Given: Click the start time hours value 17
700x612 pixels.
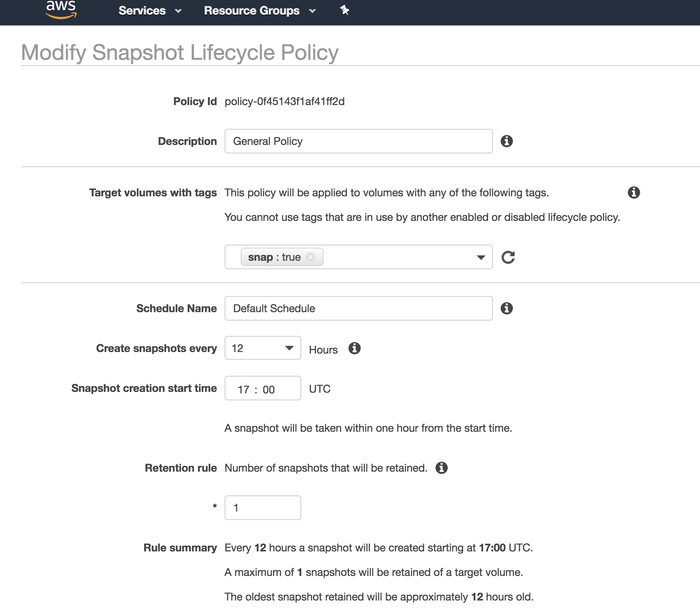Looking at the screenshot, I should [x=243, y=390].
